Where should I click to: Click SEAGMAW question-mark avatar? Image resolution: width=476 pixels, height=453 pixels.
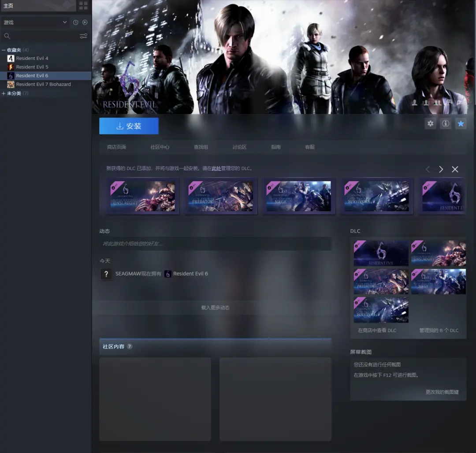click(106, 274)
